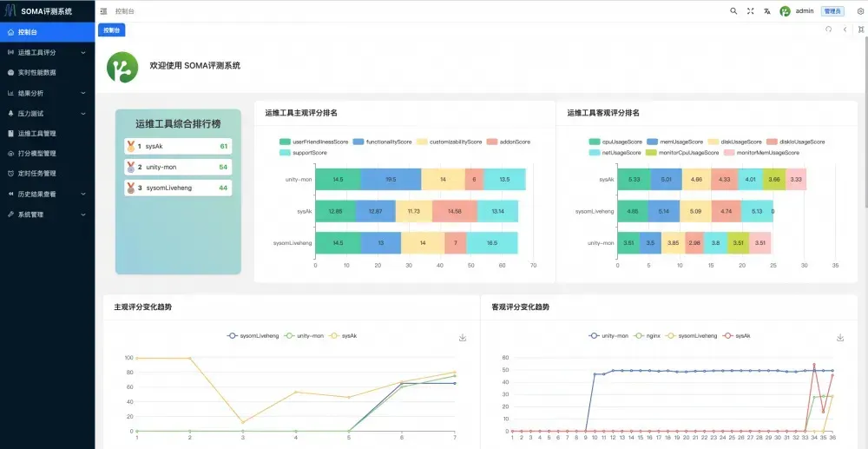Image resolution: width=868 pixels, height=449 pixels.
Task: Toggle the cpuUsageScore legend series
Action: click(615, 142)
